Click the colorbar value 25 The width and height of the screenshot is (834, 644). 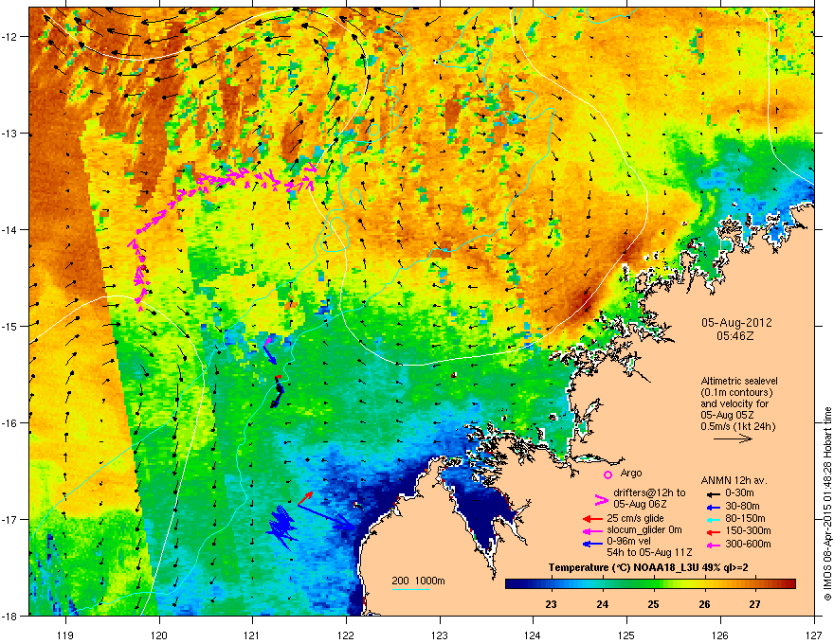point(653,604)
